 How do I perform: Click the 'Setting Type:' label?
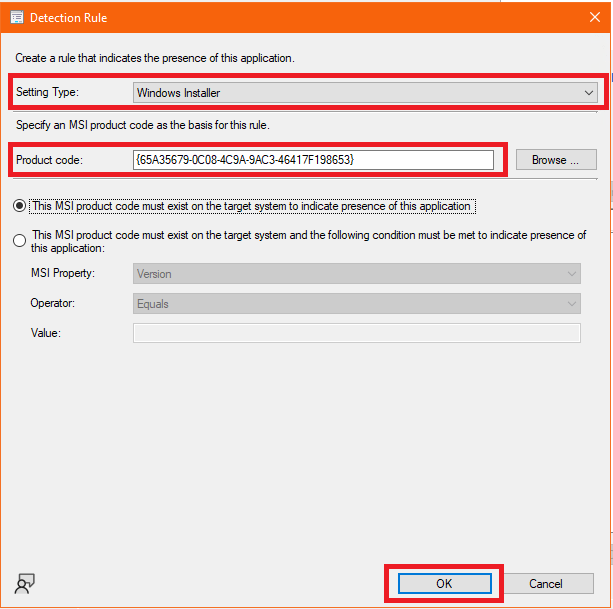coord(47,93)
